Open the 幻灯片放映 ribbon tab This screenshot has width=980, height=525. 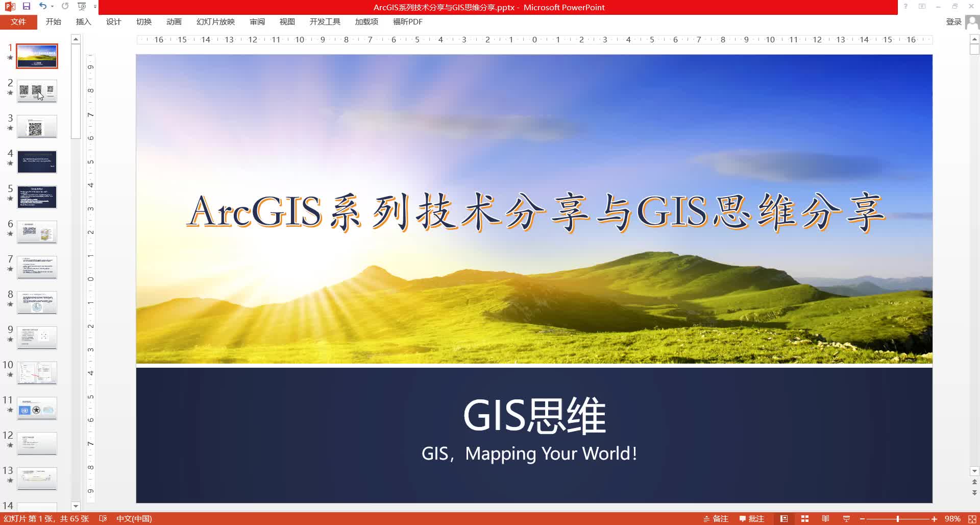click(x=215, y=22)
